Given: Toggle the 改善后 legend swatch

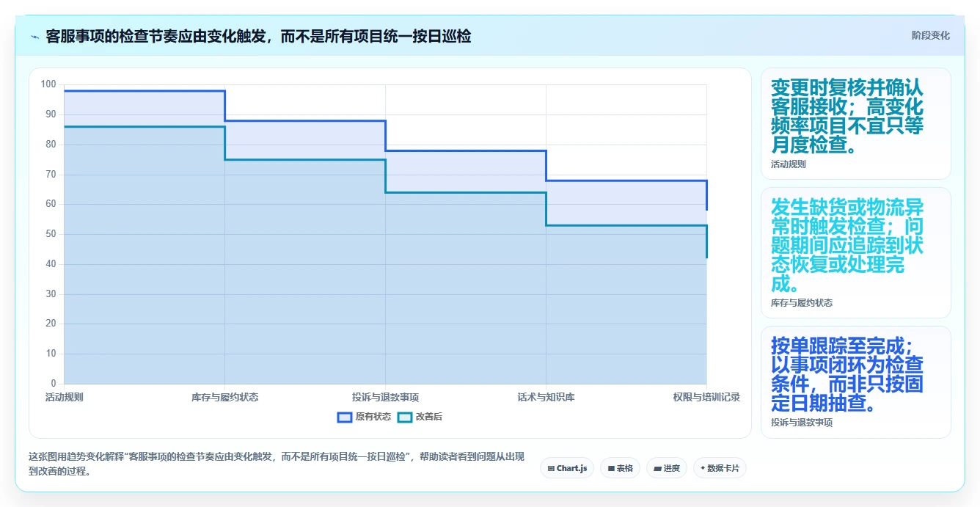Looking at the screenshot, I should tap(405, 417).
